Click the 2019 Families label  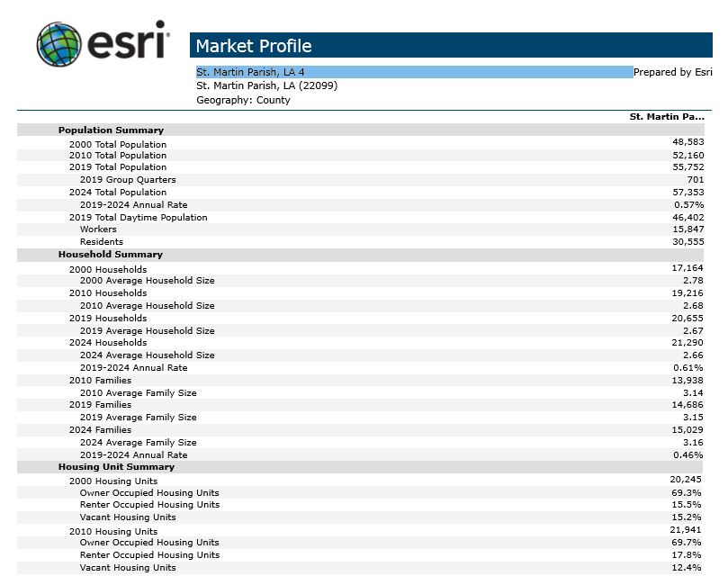pyautogui.click(x=100, y=405)
